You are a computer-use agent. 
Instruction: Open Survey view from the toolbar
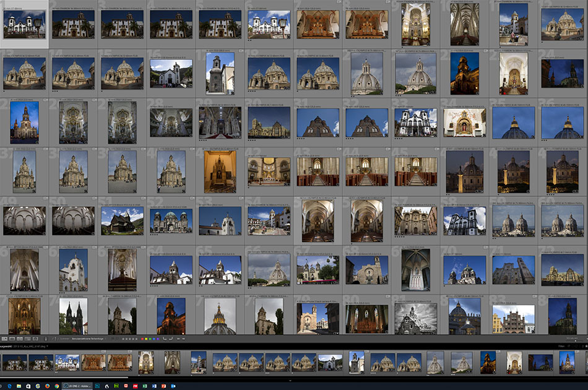tap(28, 339)
